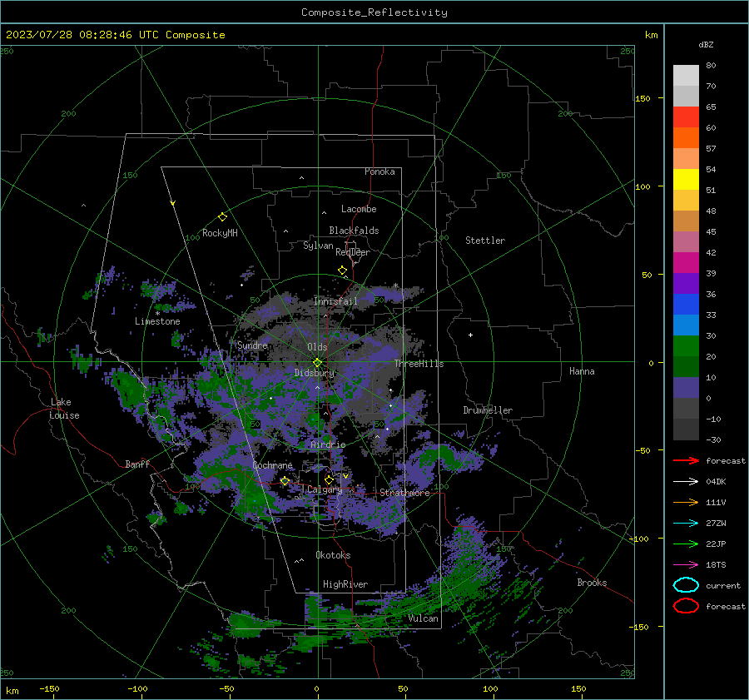Click the Cochrane city label
The width and height of the screenshot is (749, 700).
[272, 465]
